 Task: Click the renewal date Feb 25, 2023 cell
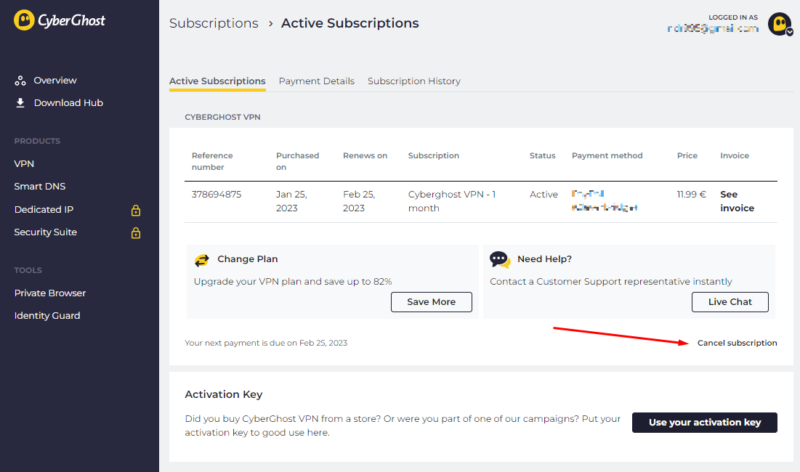[x=359, y=201]
